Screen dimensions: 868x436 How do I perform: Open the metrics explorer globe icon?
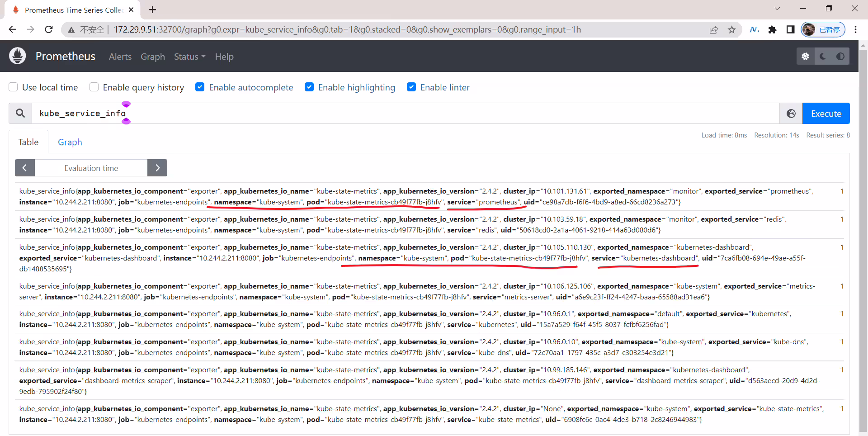[791, 114]
